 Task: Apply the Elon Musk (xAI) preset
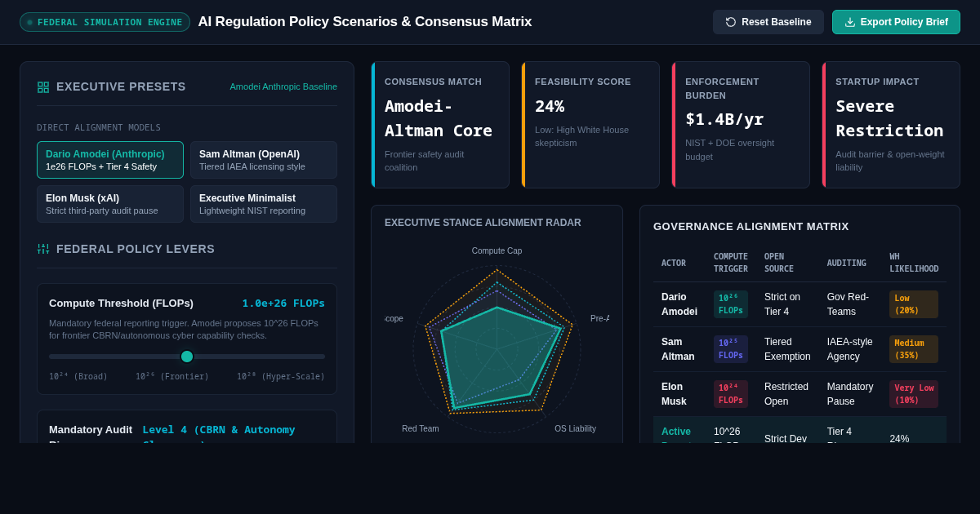click(x=110, y=204)
